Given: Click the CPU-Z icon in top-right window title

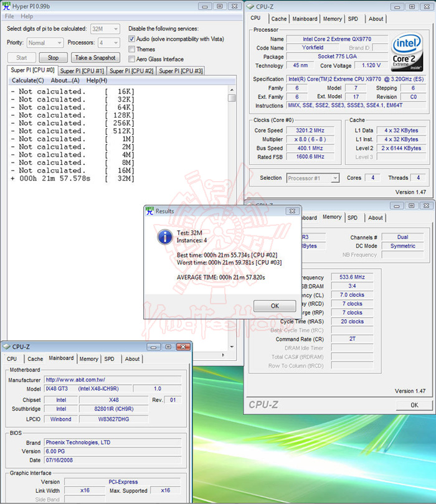Looking at the screenshot, I should pyautogui.click(x=250, y=6).
